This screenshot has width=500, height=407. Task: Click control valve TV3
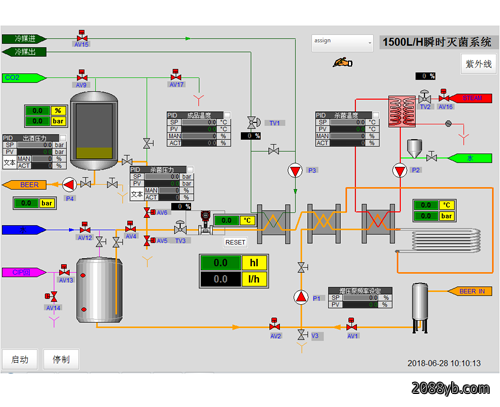pos(180,227)
